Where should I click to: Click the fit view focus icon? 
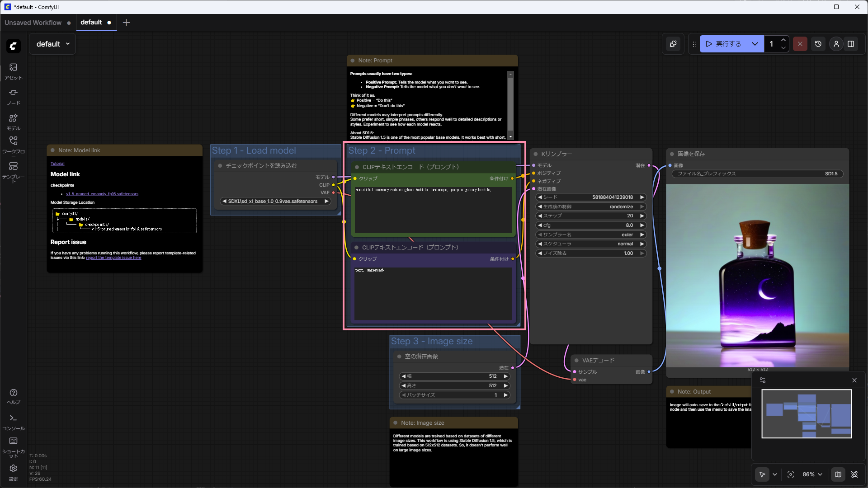(x=790, y=474)
